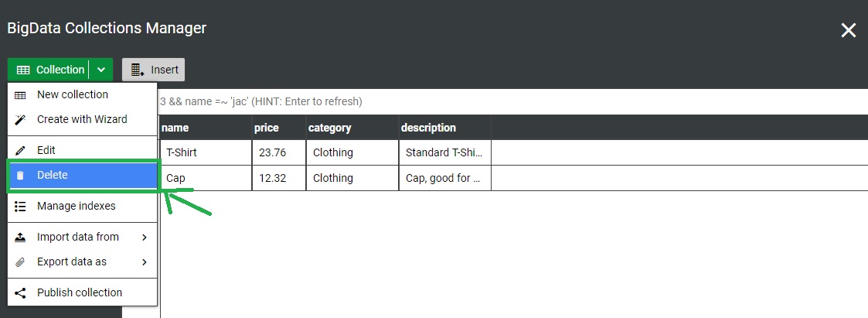This screenshot has width=868, height=318.
Task: Click the Manage indexes list icon
Action: pos(21,206)
